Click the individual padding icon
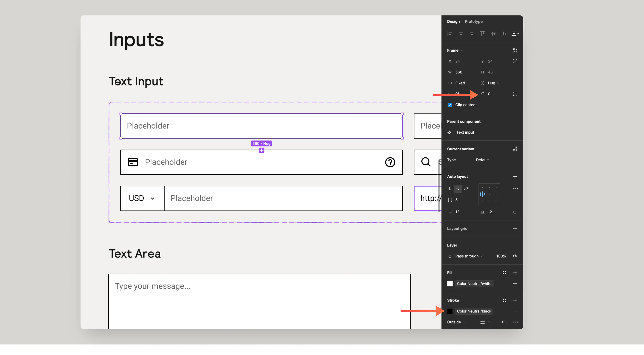The width and height of the screenshot is (644, 355). [515, 212]
